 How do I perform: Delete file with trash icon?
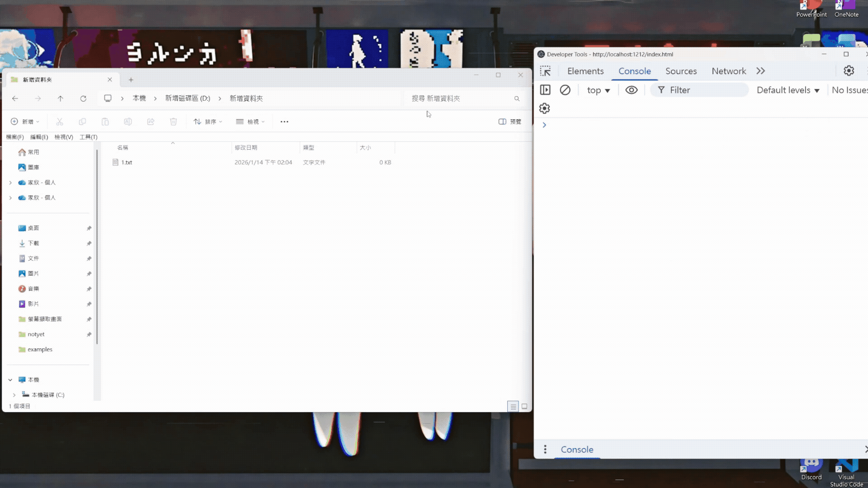pyautogui.click(x=174, y=121)
